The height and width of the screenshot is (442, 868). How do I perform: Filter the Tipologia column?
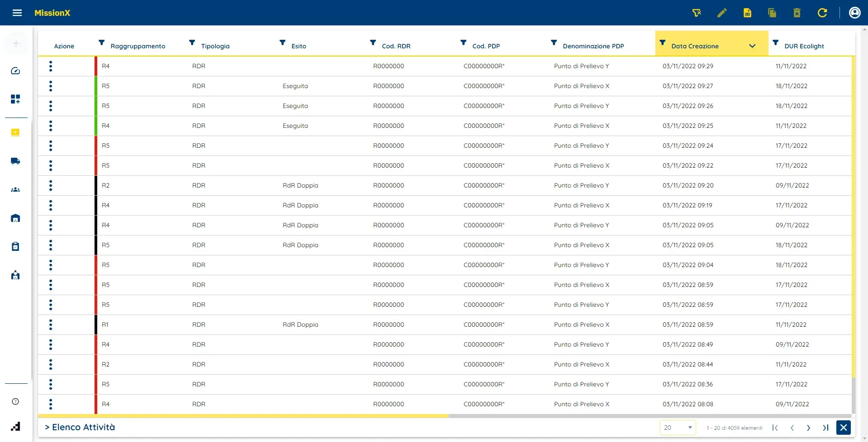point(192,42)
